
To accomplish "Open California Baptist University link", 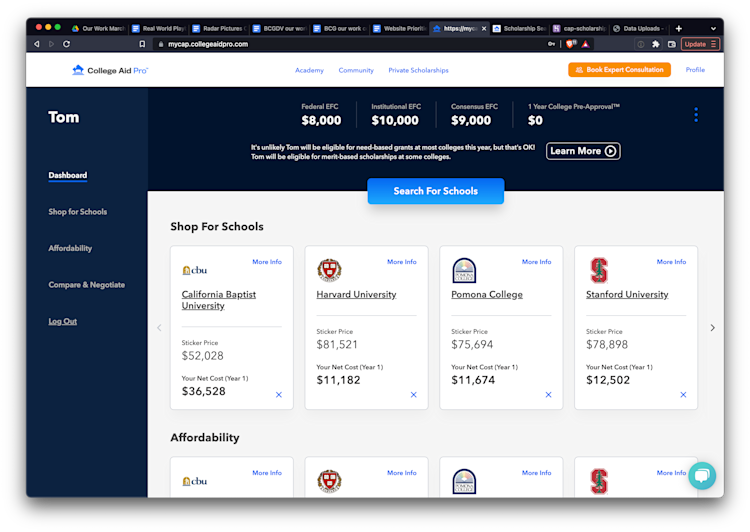I will pos(219,300).
